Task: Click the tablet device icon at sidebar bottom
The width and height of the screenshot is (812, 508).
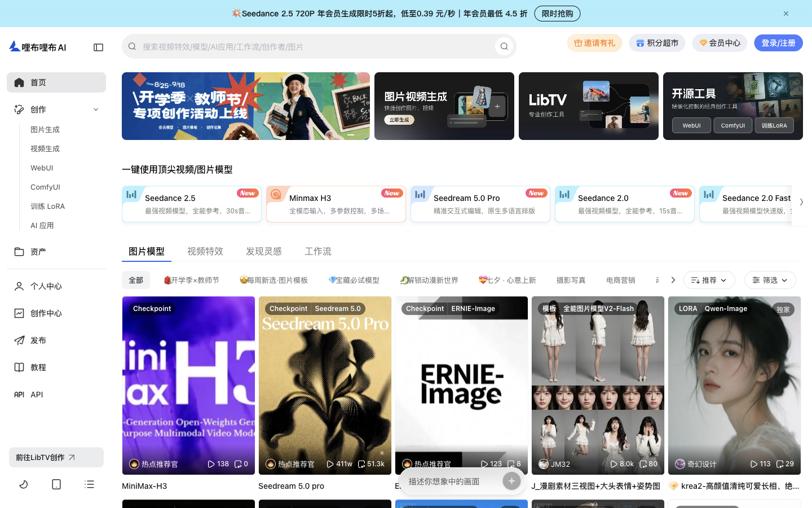Action: (56, 484)
